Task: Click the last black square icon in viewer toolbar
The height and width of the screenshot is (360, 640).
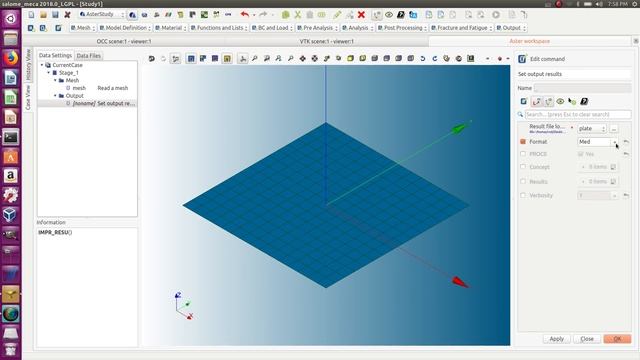Action: point(471,59)
